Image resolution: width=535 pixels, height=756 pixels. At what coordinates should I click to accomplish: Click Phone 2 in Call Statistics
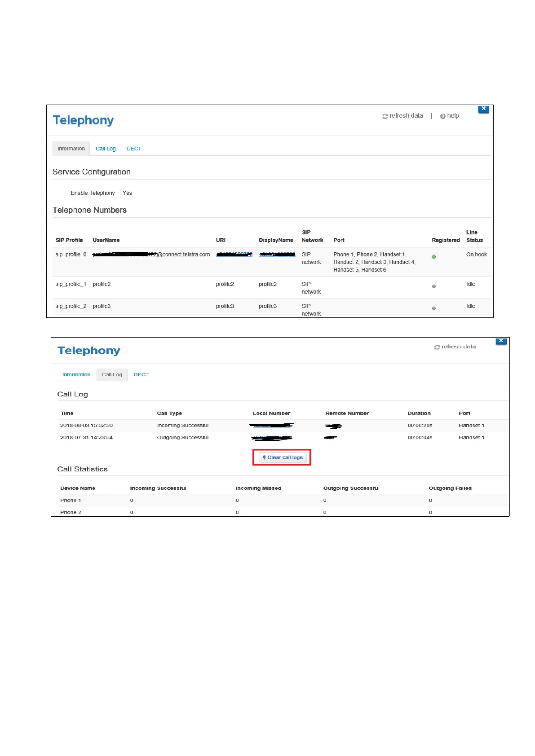point(71,512)
